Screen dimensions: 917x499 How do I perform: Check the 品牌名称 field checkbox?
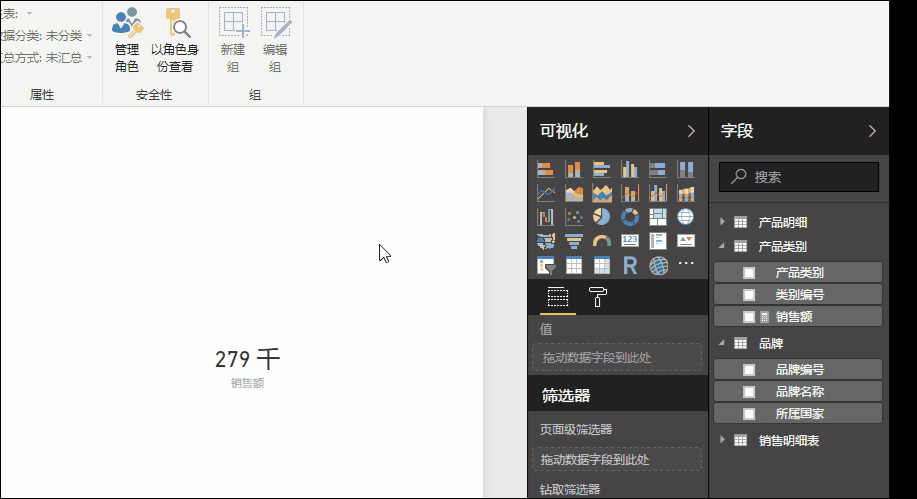coord(749,392)
